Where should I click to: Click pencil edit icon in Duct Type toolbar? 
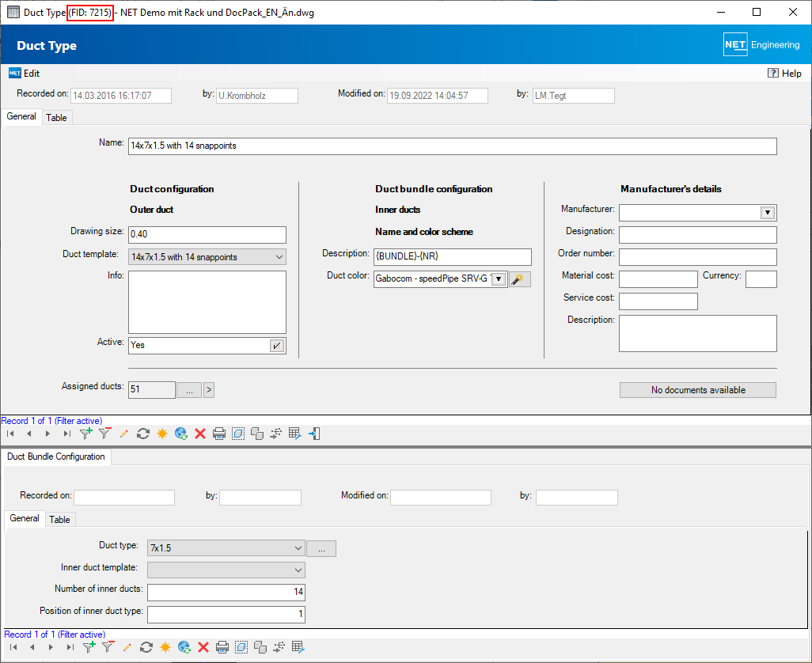click(x=123, y=434)
